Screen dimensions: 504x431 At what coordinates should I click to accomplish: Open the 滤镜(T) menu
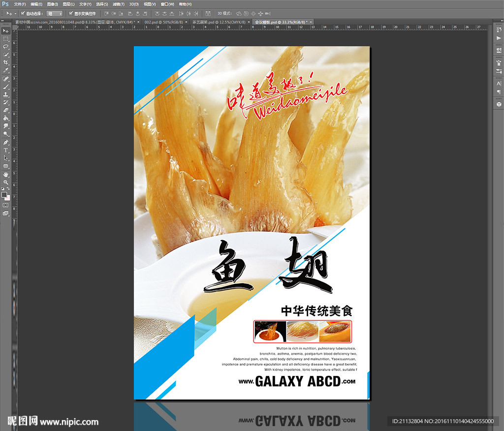[x=118, y=4]
